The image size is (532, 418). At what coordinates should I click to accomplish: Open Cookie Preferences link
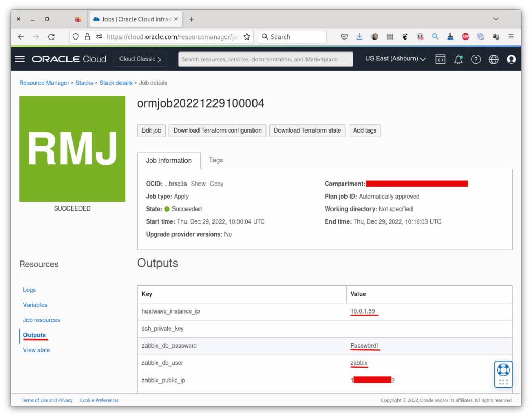click(x=99, y=401)
